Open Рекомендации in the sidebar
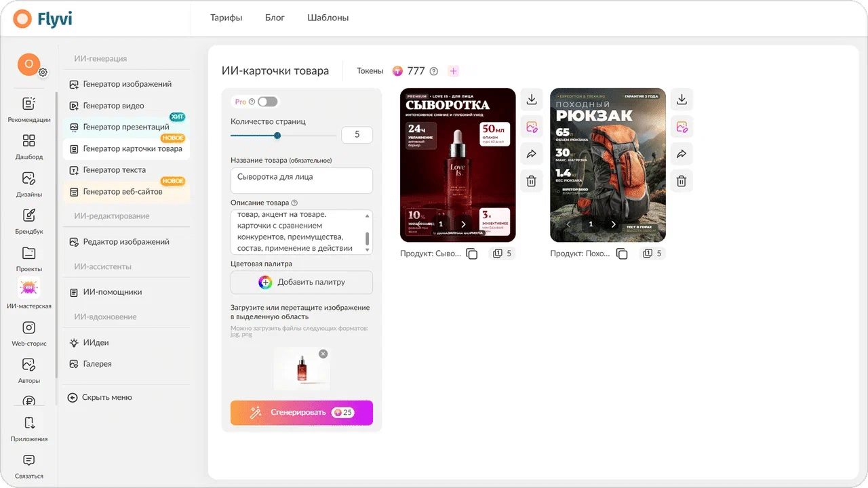 (28, 110)
